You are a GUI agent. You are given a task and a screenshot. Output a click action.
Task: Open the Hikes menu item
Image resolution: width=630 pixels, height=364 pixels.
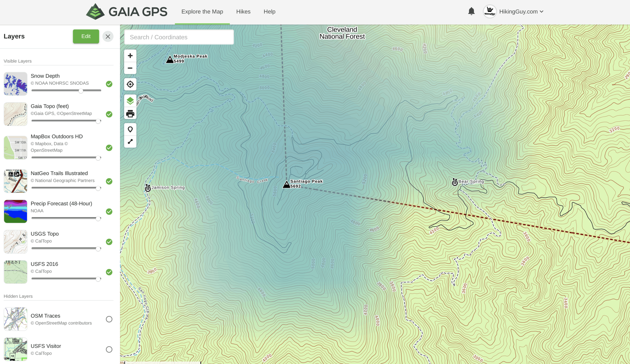pyautogui.click(x=243, y=12)
